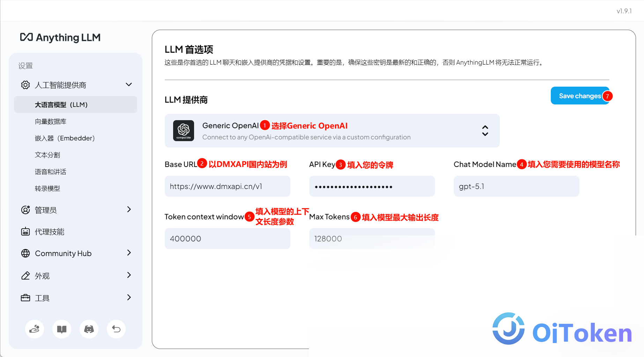
Task: Open the LLM provider dropdown arrows
Action: [x=485, y=131]
